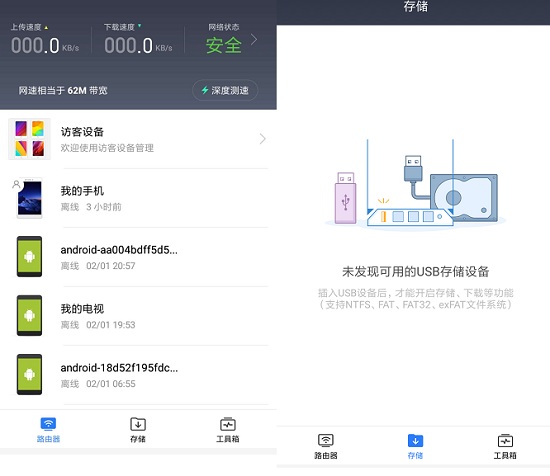Screen dimensions: 550x476
Task: Open the 存储 tab in the left screen
Action: (138, 429)
